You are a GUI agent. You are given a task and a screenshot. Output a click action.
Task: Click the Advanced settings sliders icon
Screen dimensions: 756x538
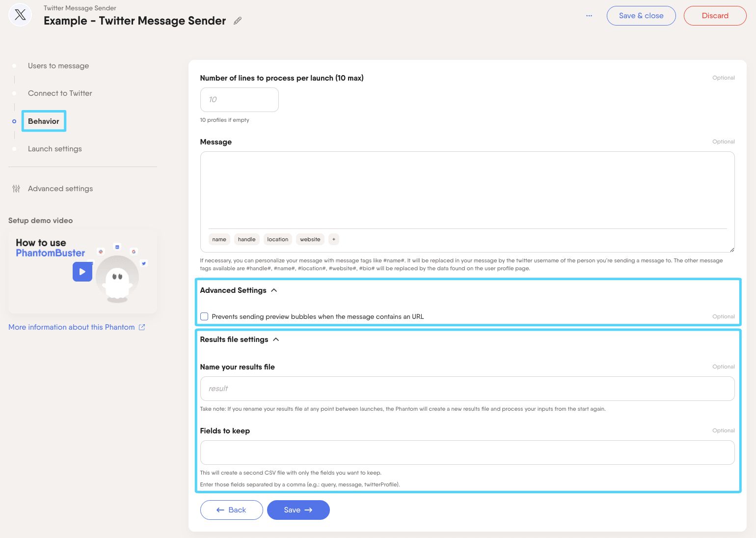(x=16, y=189)
